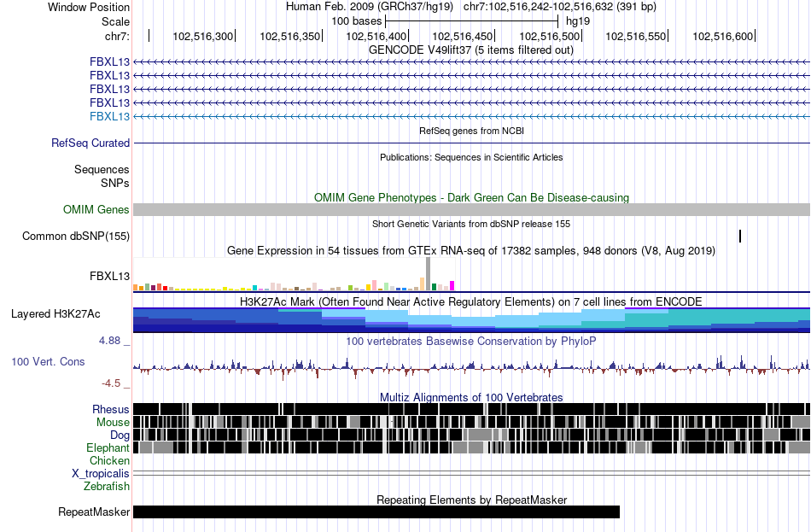
Task: Click the tall gray GTEx expression bar
Action: (428, 274)
